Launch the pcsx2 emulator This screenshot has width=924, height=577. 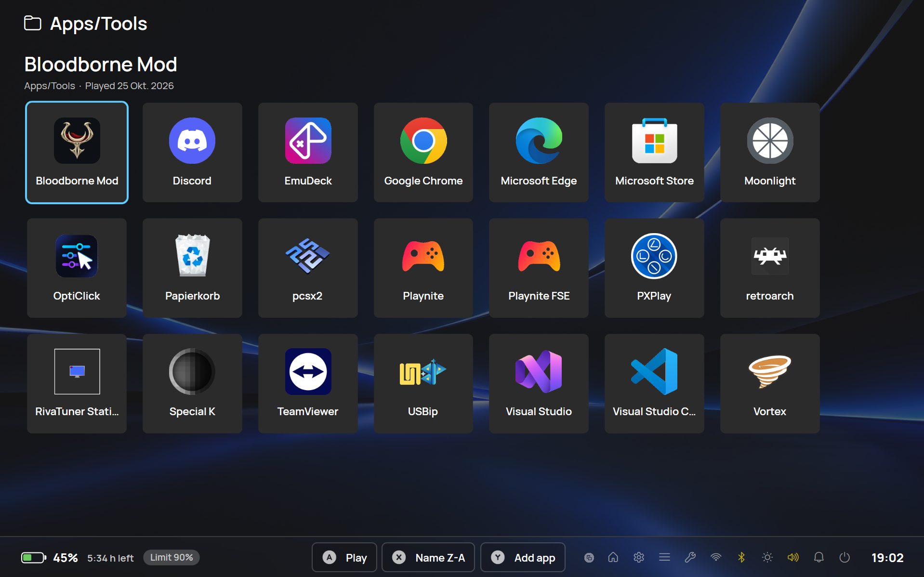point(308,268)
